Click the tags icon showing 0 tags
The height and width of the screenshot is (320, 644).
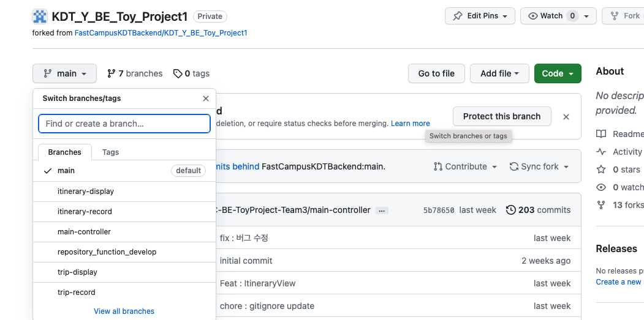pyautogui.click(x=178, y=73)
